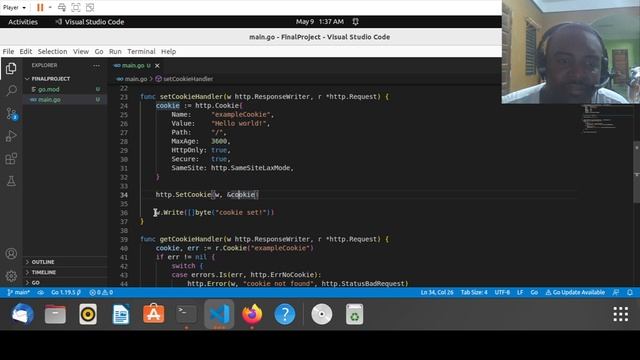
Task: Open the Testing flask view
Action: (11, 181)
